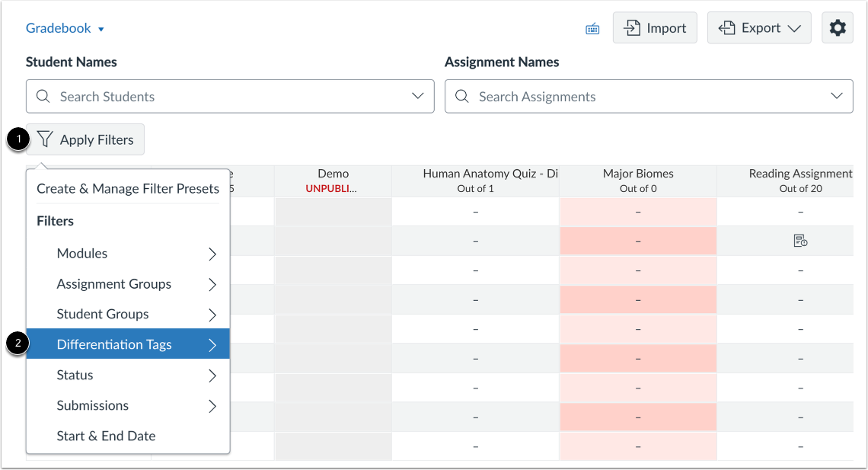Viewport: 868px width, 470px height.
Task: Click the Create & Manage Filter Presets option
Action: [127, 188]
